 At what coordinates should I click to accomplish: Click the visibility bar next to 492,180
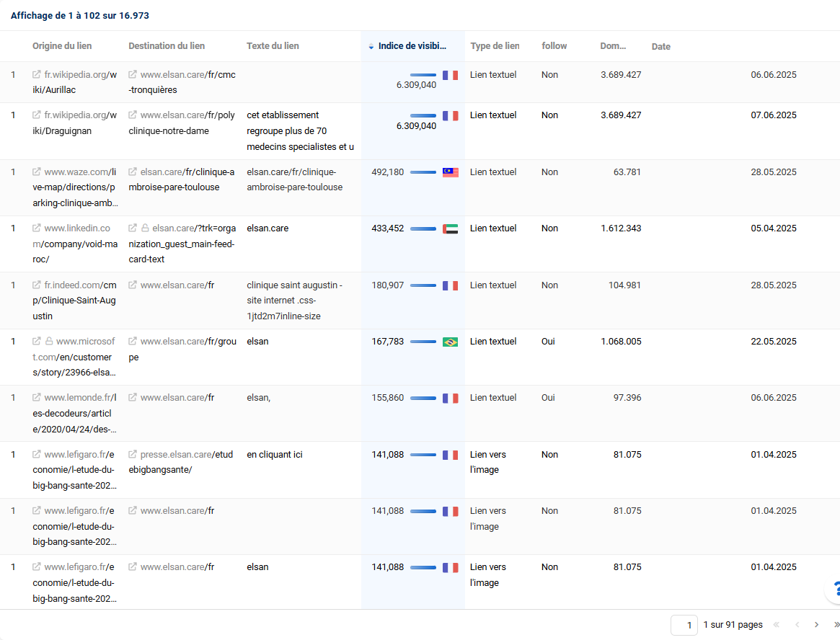point(423,172)
